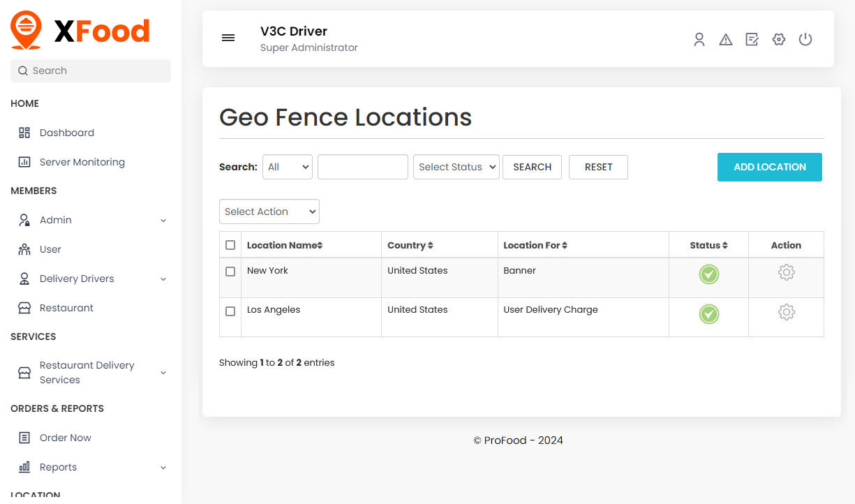Tick the select-all checkbox in table header
The image size is (855, 504).
(x=230, y=244)
